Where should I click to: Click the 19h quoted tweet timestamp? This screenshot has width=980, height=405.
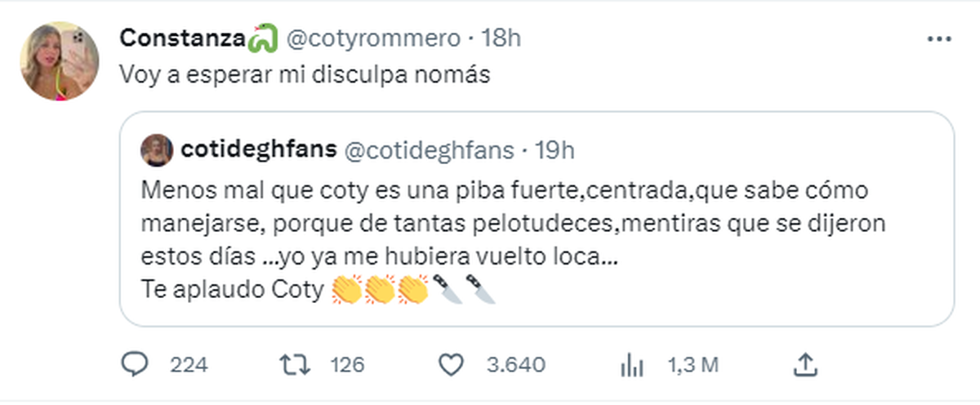554,150
